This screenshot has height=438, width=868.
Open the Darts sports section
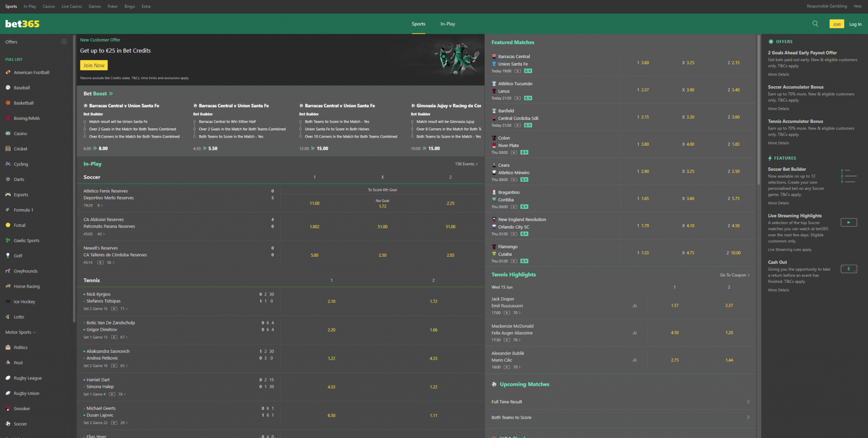[19, 179]
